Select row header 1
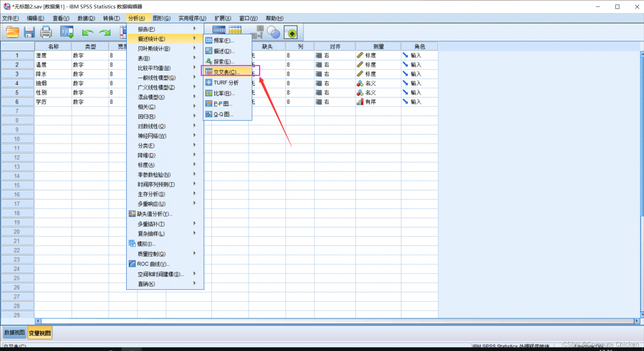The image size is (644, 351). pyautogui.click(x=18, y=55)
